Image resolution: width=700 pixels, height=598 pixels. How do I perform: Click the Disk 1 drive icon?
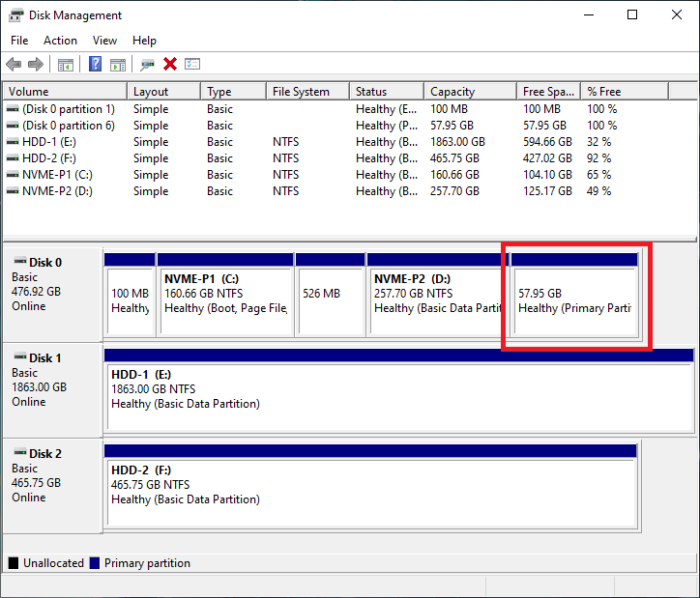coord(20,356)
